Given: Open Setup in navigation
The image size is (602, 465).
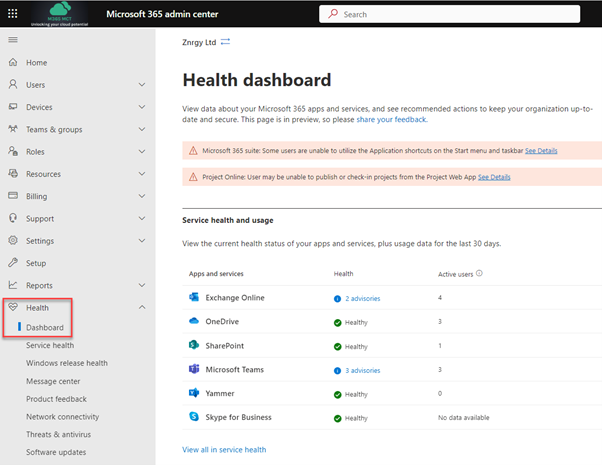Looking at the screenshot, I should [x=36, y=263].
